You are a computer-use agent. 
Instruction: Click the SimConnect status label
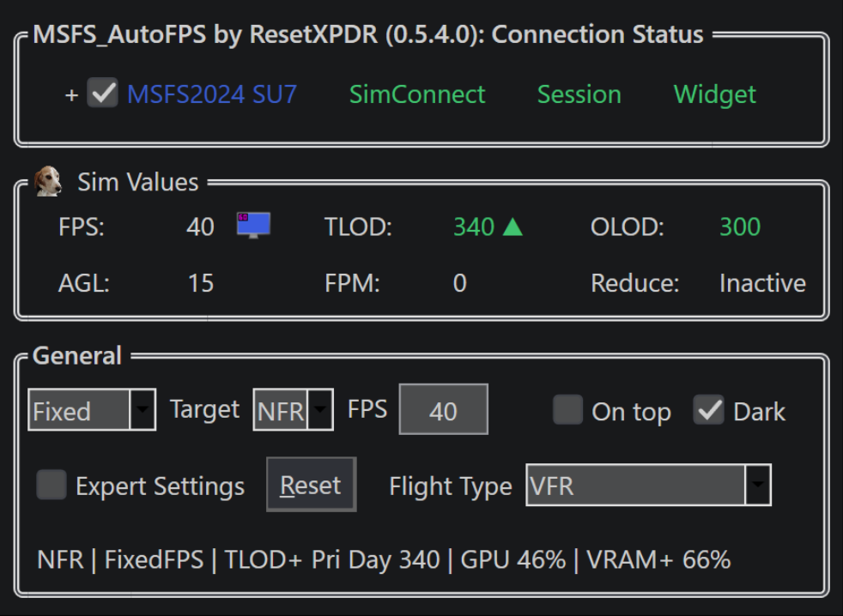[x=417, y=94]
